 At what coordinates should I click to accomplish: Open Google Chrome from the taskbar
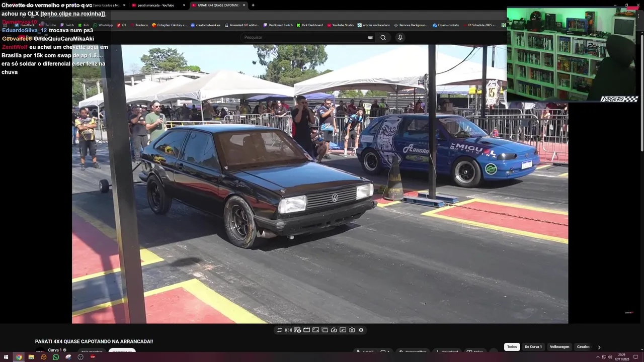coord(19,357)
